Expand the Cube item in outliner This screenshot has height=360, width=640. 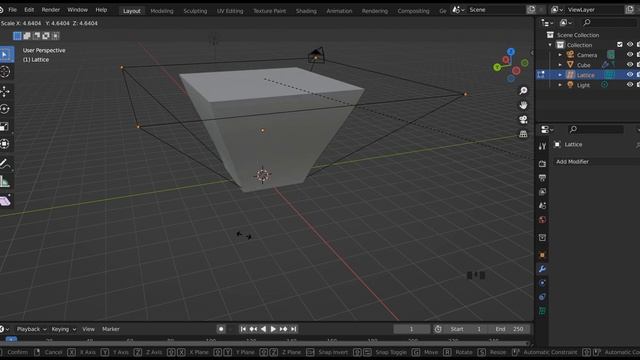pos(560,65)
